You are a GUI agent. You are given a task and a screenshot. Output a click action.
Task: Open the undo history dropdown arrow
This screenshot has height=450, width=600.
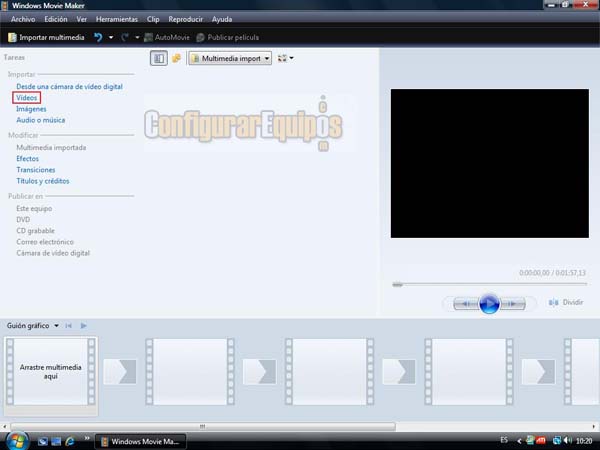click(111, 38)
